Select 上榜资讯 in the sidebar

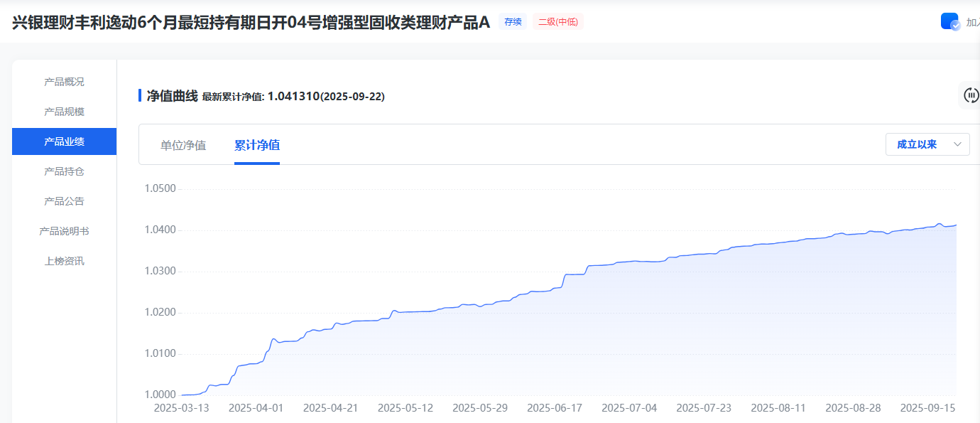coord(64,261)
